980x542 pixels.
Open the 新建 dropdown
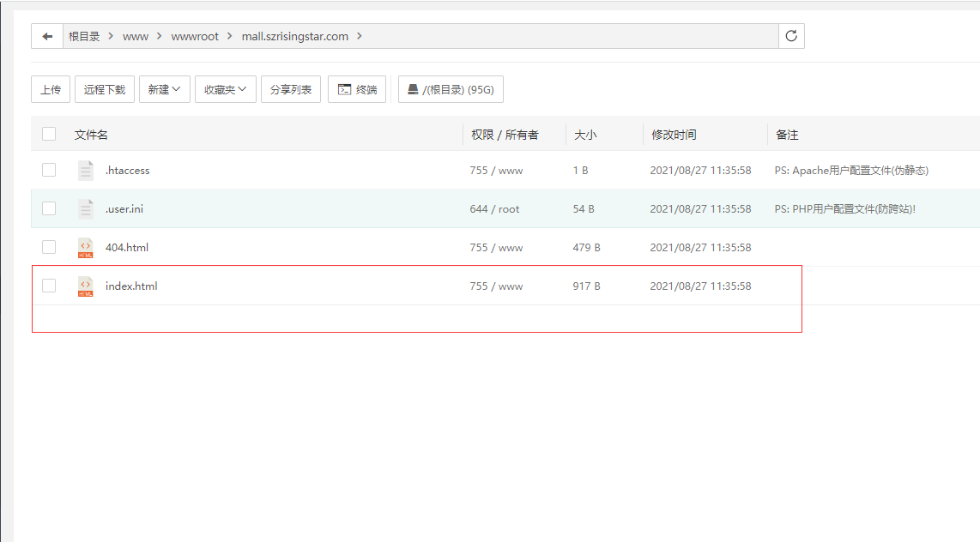pos(165,89)
